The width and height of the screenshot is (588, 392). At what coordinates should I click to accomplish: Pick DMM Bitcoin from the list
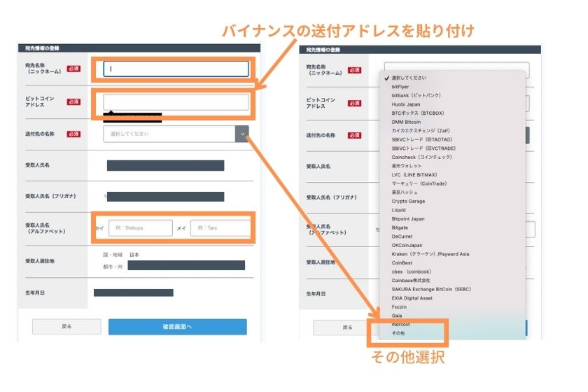406,122
